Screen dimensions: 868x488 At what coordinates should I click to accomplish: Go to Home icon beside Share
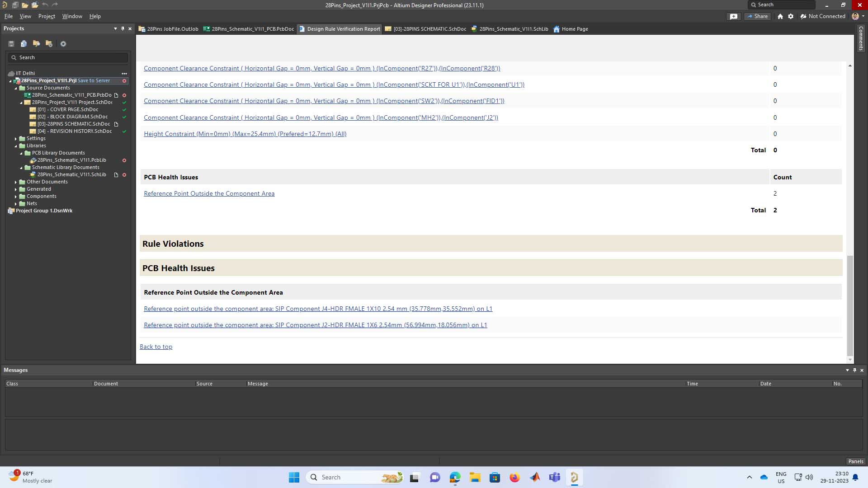pos(780,16)
